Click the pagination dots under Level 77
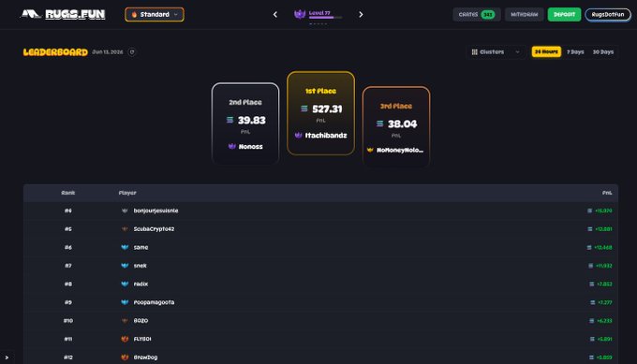This screenshot has width=637, height=364. (318, 23)
